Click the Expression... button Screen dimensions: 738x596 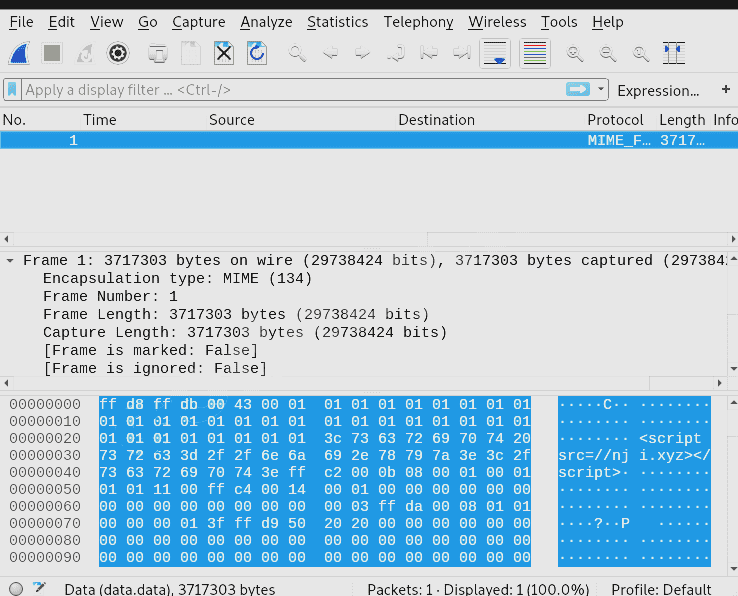658,90
